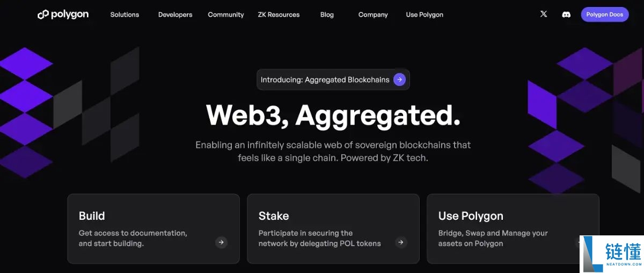Click the Web3, Aggregated. headline
This screenshot has height=273, width=644.
[x=333, y=114]
